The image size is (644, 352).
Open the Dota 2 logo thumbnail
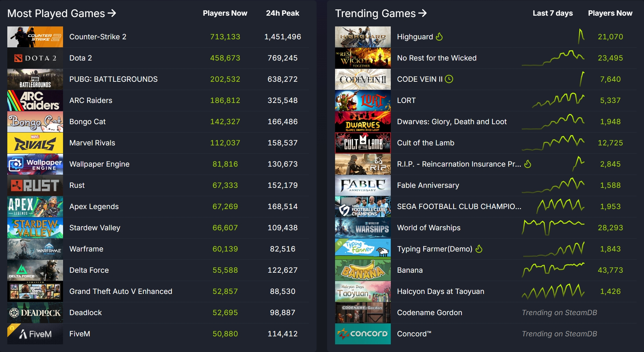pyautogui.click(x=35, y=58)
